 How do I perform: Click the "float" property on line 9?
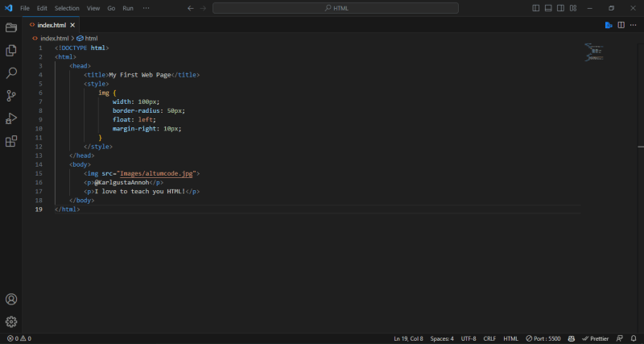pos(122,119)
